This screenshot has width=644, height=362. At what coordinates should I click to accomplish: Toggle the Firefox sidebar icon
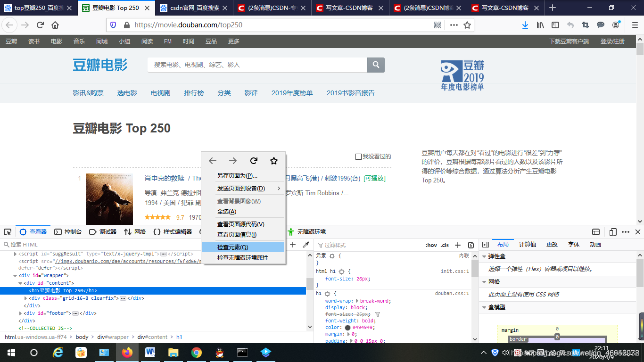pos(555,25)
